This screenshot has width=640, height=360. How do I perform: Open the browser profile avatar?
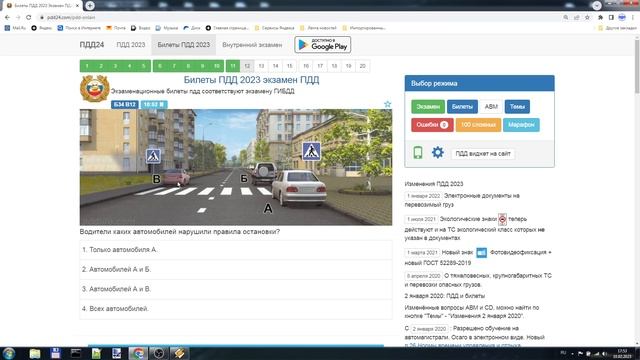click(x=622, y=18)
